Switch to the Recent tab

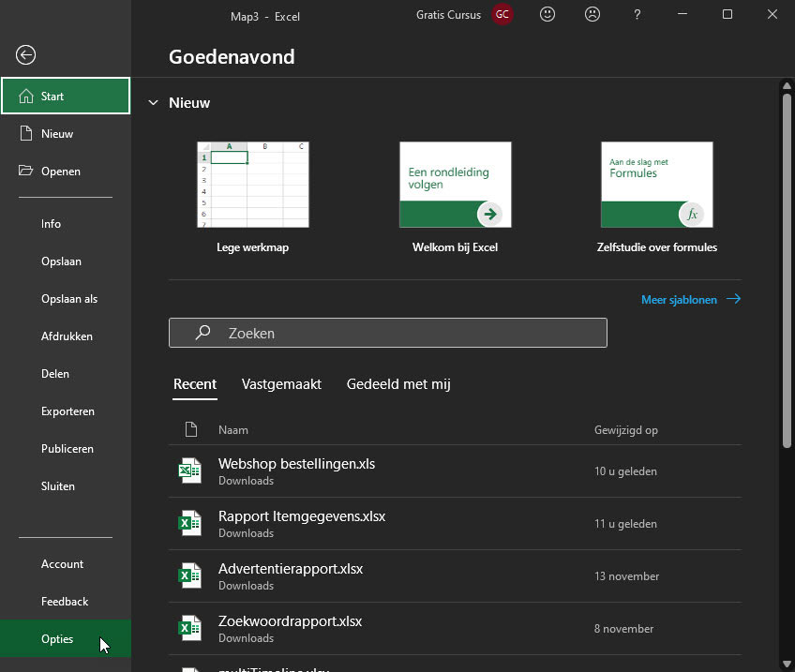click(195, 384)
